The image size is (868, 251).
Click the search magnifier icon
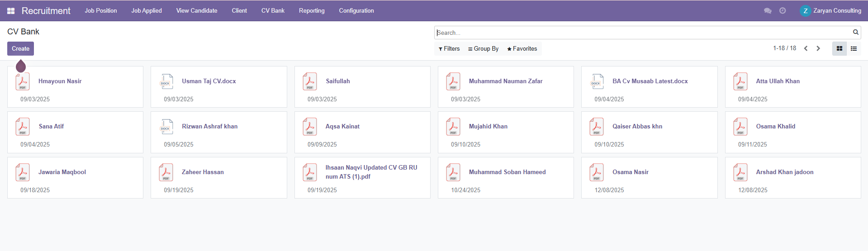point(855,32)
